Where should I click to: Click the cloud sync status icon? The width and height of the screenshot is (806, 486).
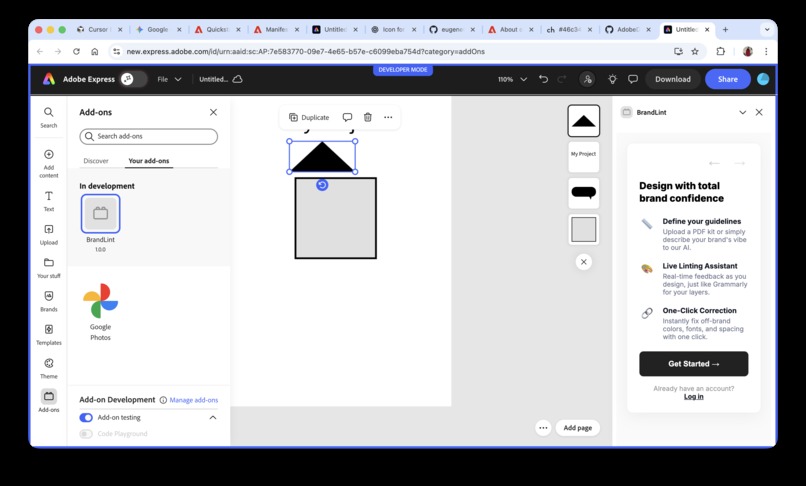[x=237, y=79]
